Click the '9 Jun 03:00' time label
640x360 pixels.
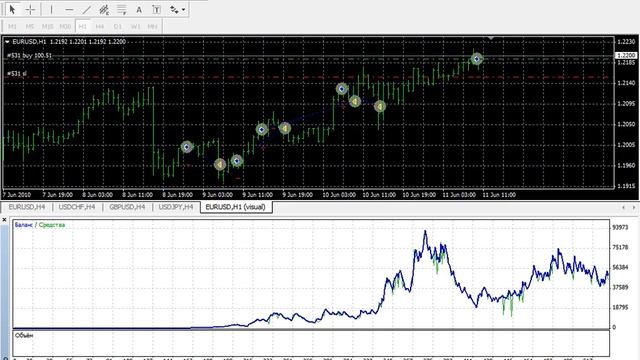tap(217, 195)
